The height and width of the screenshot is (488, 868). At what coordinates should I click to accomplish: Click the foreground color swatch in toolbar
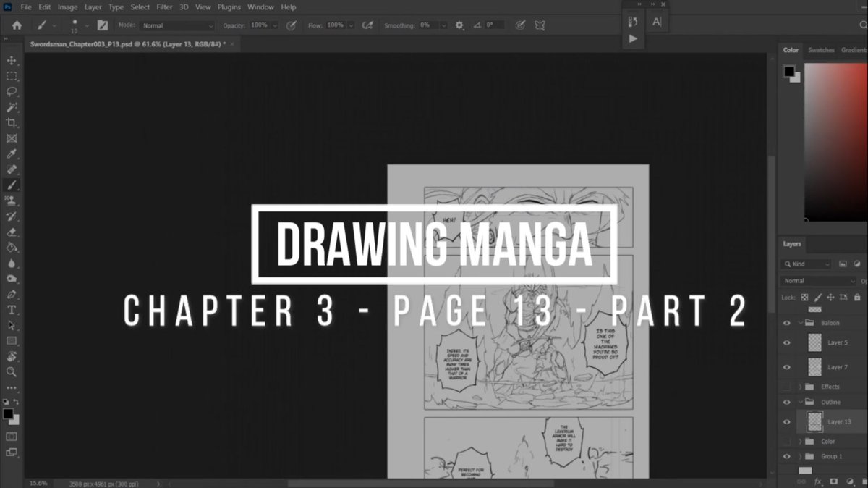tap(7, 413)
